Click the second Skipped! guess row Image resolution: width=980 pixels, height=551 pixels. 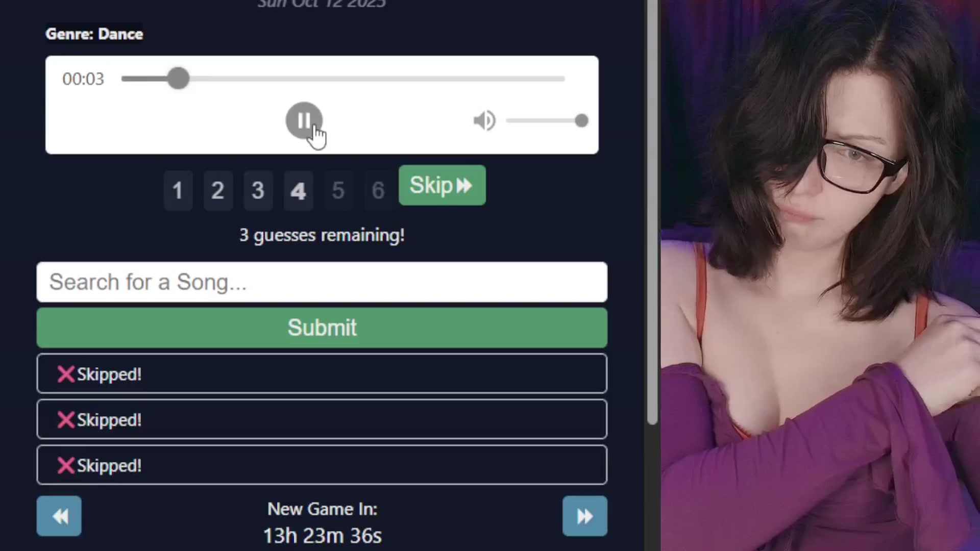click(x=322, y=419)
